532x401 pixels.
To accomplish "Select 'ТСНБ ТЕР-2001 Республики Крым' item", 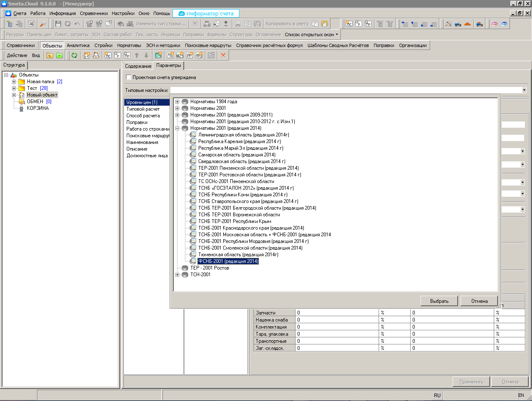I will click(234, 221).
